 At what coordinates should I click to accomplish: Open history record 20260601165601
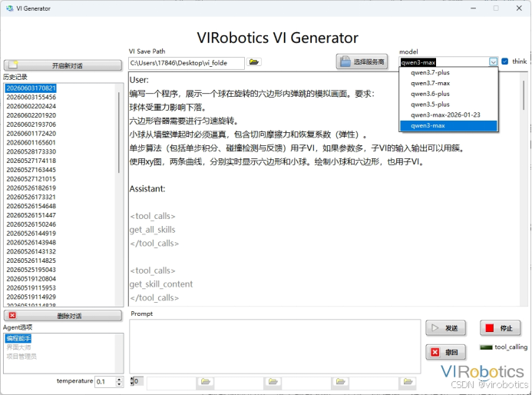pyautogui.click(x=31, y=143)
